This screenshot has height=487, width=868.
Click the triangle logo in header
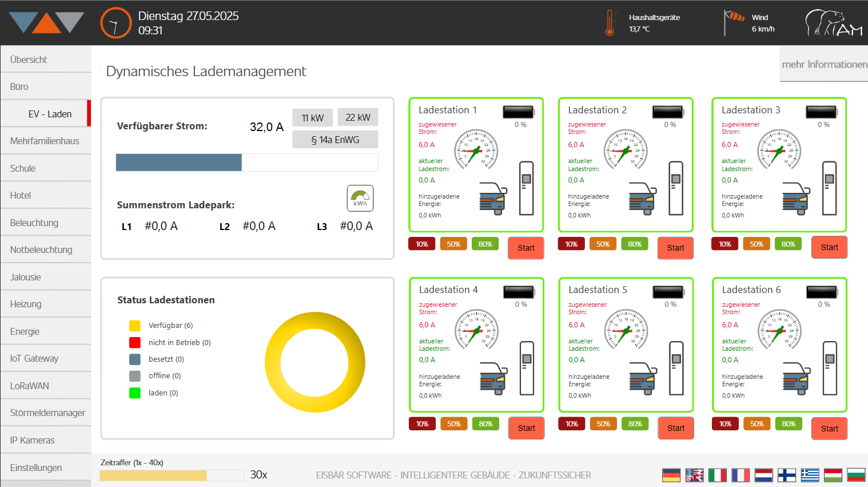coord(47,22)
